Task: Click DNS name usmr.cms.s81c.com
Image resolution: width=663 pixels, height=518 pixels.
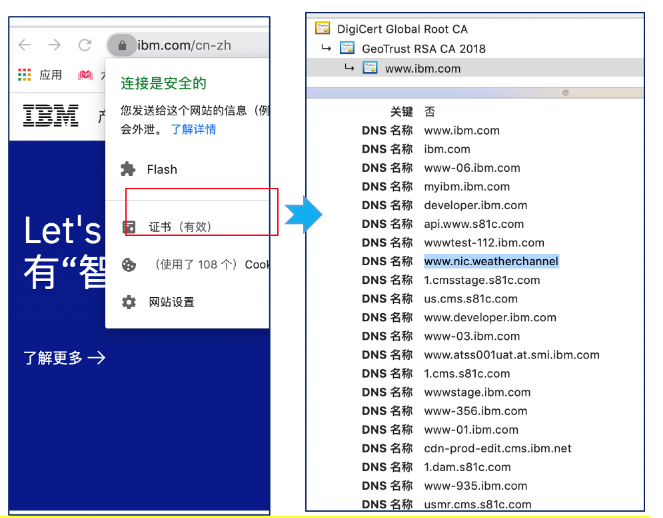Action: 477,504
